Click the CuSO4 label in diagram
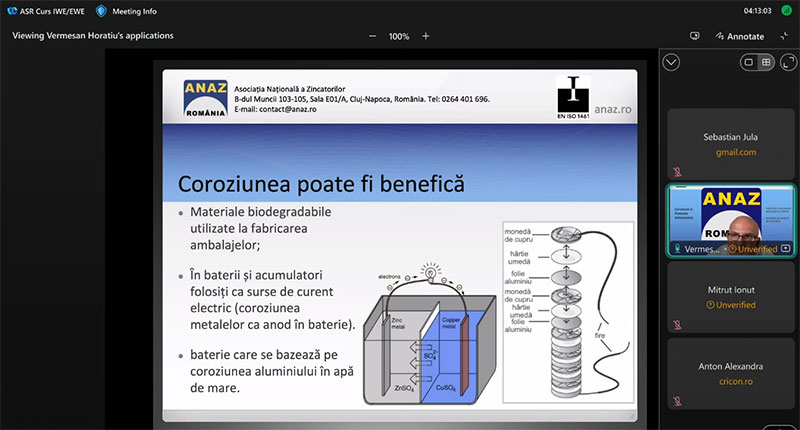This screenshot has width=800, height=430. click(x=446, y=388)
